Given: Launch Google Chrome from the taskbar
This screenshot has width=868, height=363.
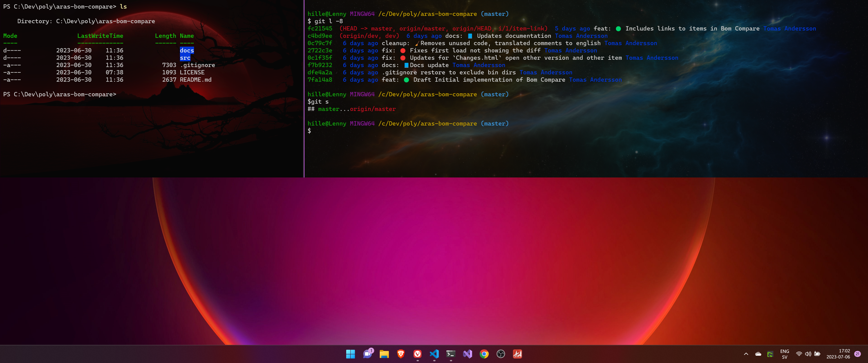Looking at the screenshot, I should (484, 354).
